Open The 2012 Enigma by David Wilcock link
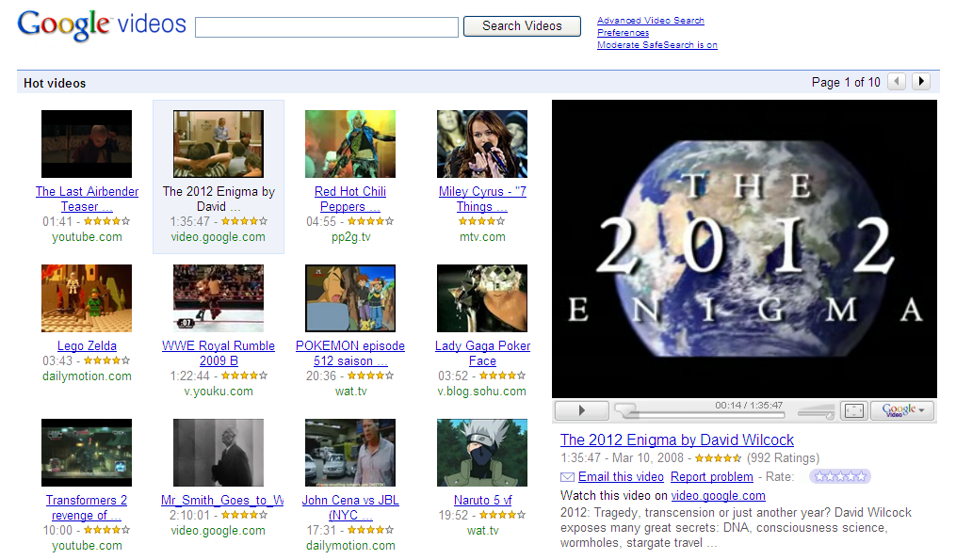Image resolution: width=956 pixels, height=560 pixels. [x=677, y=440]
